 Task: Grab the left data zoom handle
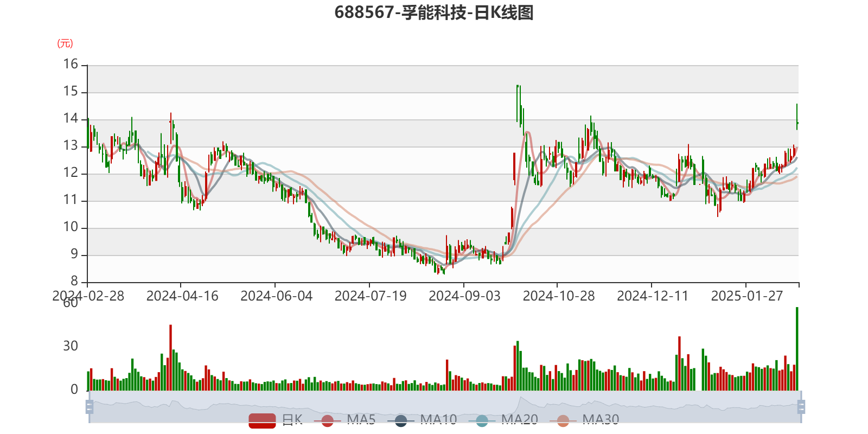click(90, 407)
